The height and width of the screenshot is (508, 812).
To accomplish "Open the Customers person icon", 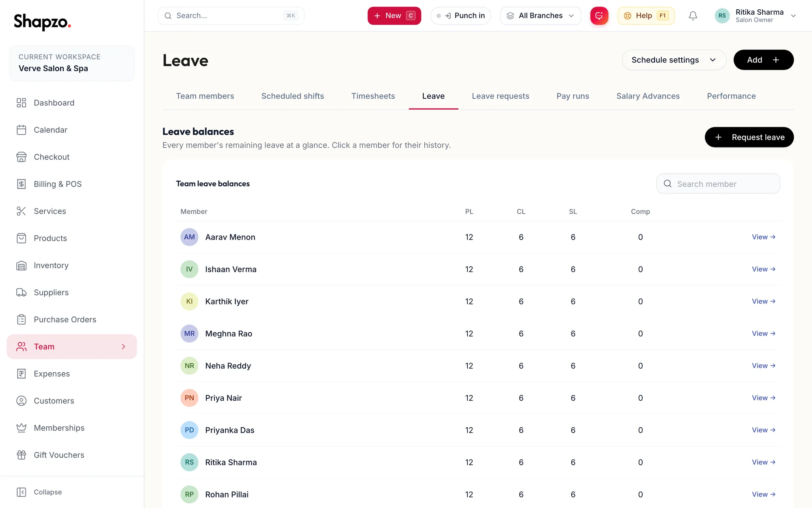I will (22, 401).
